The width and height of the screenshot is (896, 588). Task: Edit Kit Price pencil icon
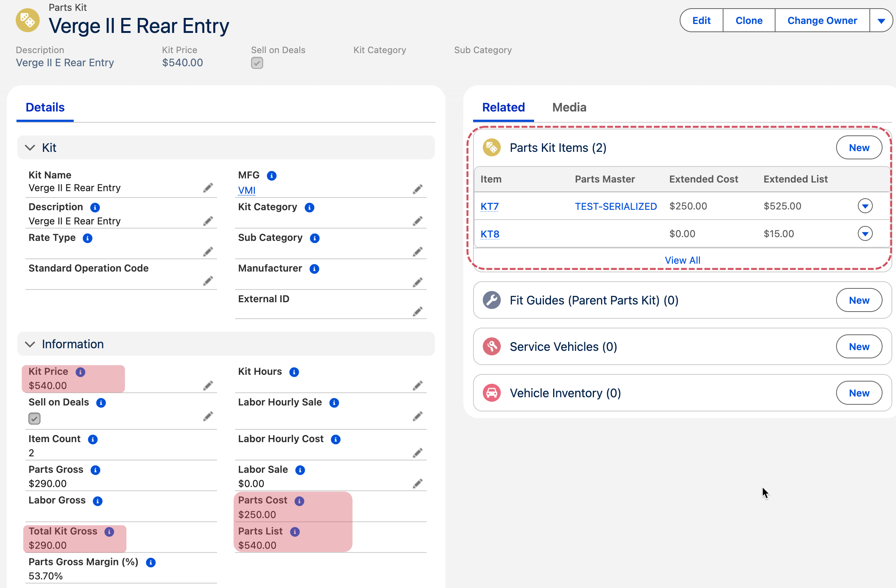click(208, 386)
